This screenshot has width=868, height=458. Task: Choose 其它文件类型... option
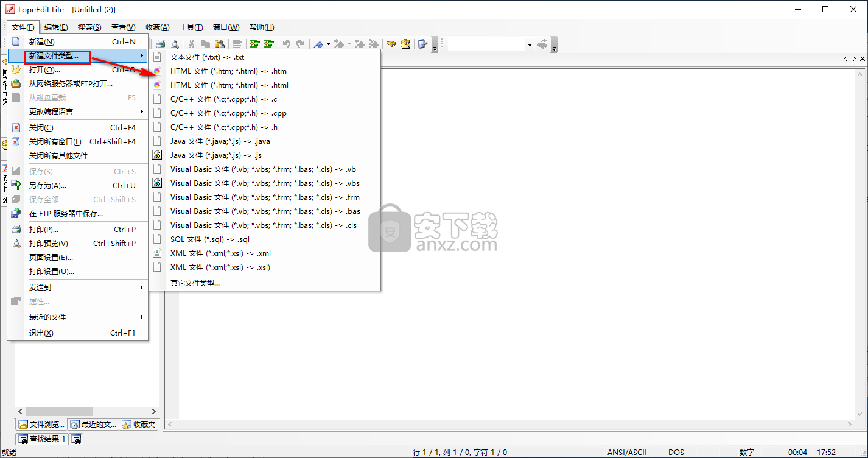(x=265, y=283)
